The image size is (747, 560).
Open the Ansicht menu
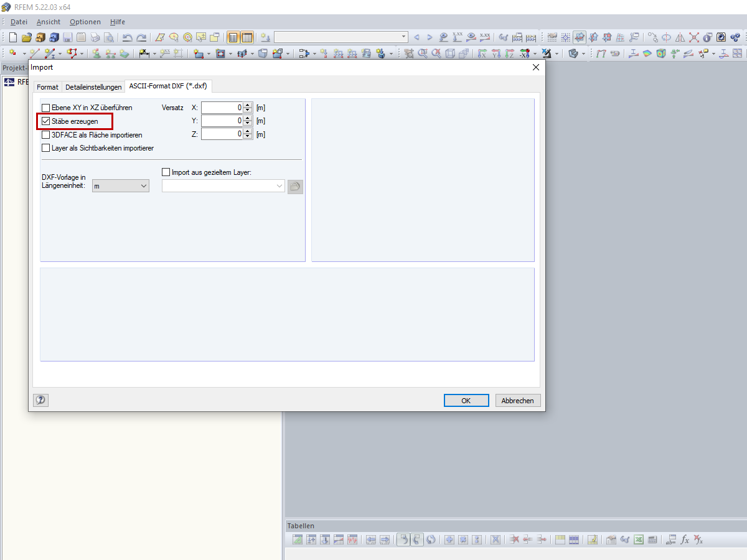tap(49, 22)
